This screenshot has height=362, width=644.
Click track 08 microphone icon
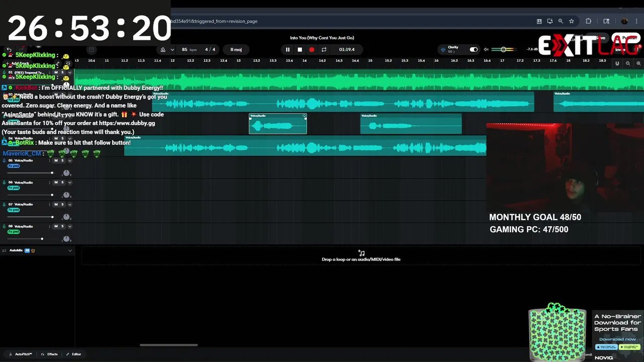[4, 226]
